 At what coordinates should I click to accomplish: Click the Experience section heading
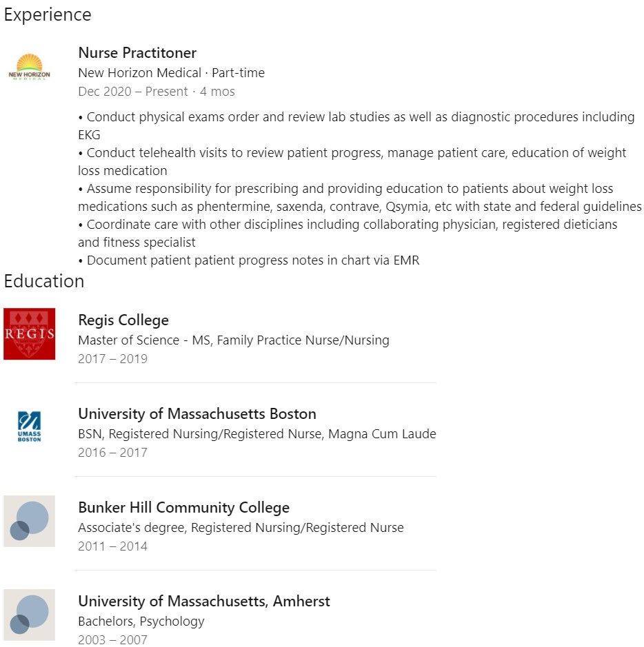pos(48,15)
